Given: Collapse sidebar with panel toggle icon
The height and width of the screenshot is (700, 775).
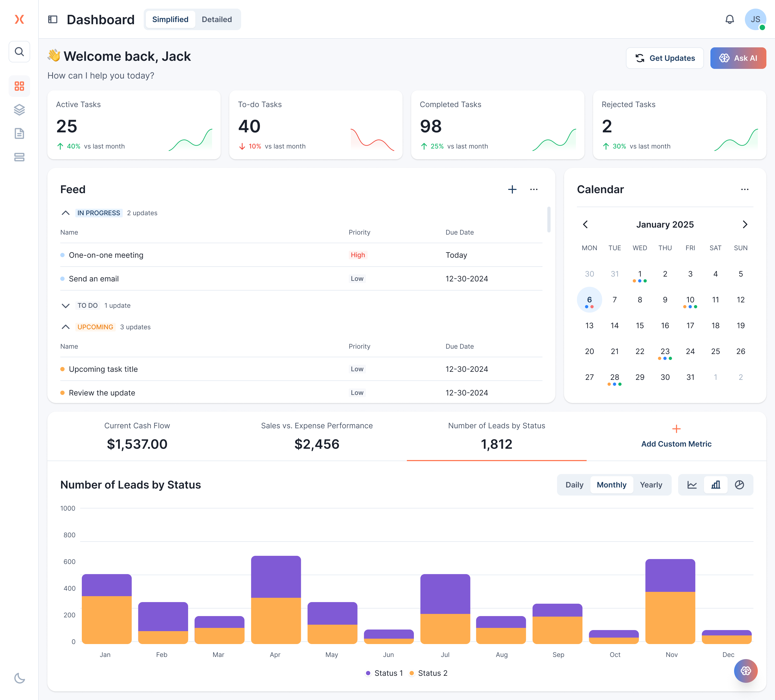Looking at the screenshot, I should coord(53,19).
